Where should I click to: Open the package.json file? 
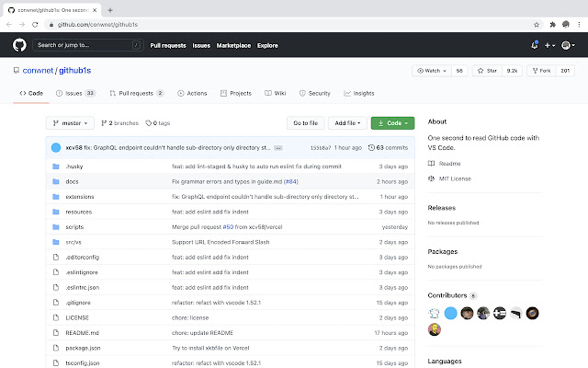coord(83,348)
